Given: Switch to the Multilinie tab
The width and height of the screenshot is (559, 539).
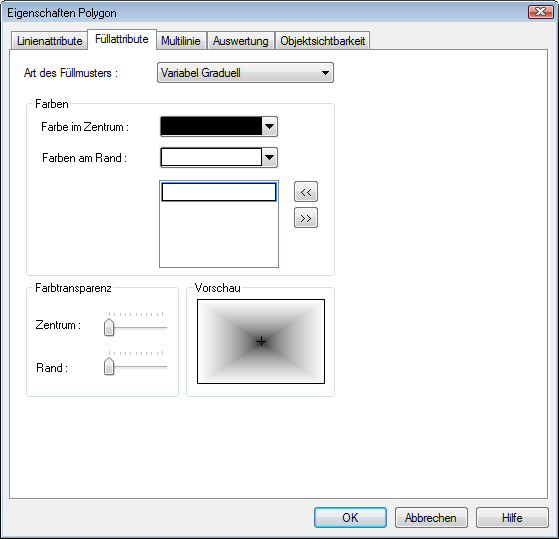Looking at the screenshot, I should tap(181, 41).
